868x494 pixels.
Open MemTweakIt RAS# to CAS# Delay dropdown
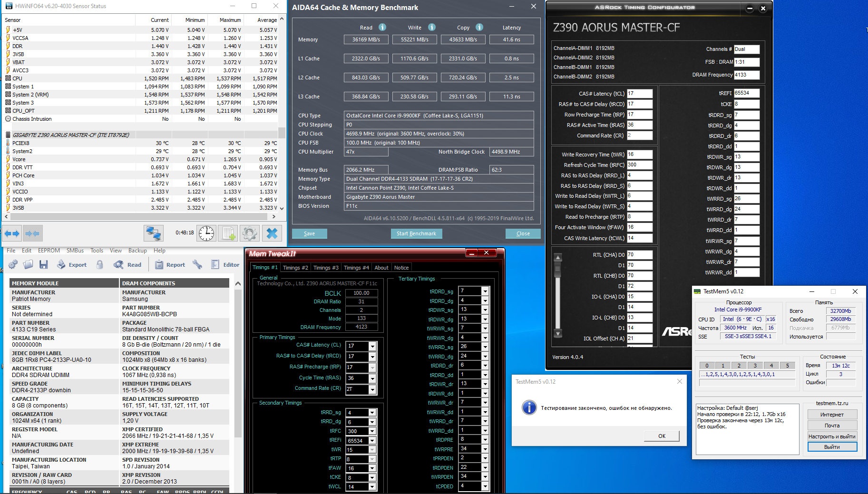click(372, 357)
